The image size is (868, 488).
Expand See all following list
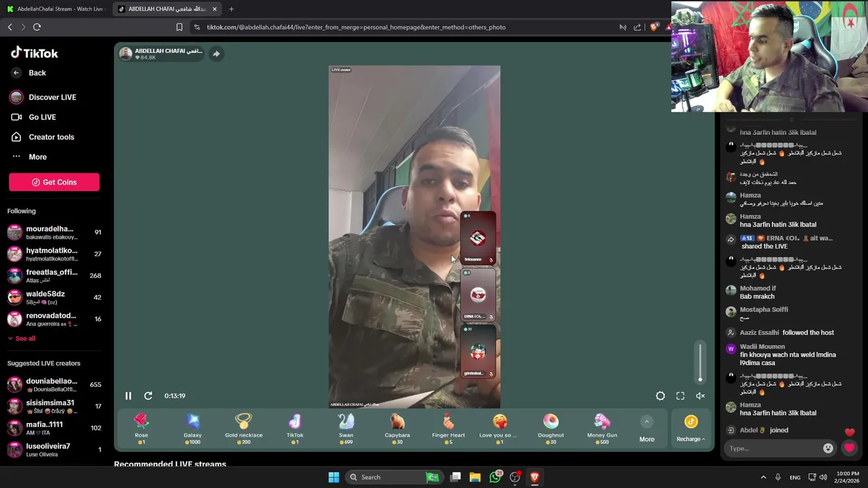(22, 338)
